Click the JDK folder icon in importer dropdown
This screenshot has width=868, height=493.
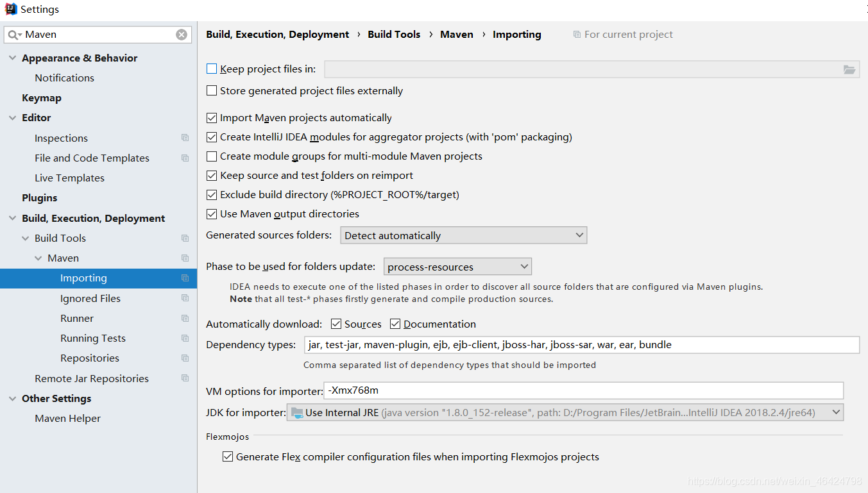pos(296,412)
